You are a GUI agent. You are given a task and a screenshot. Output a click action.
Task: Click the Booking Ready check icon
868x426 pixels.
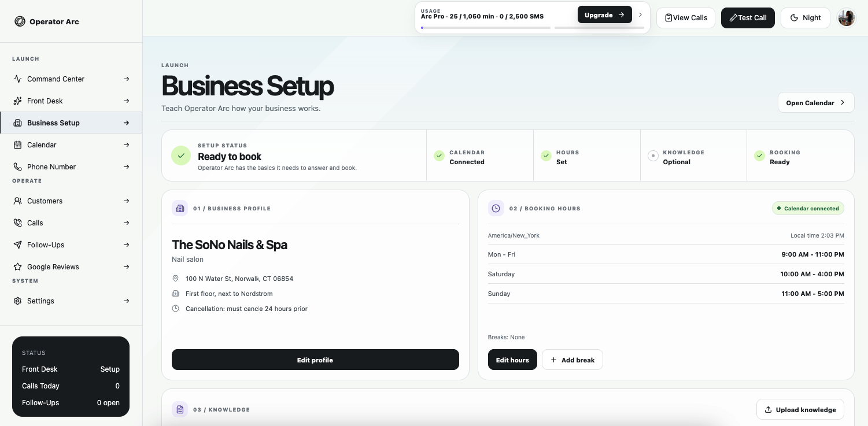tap(760, 155)
